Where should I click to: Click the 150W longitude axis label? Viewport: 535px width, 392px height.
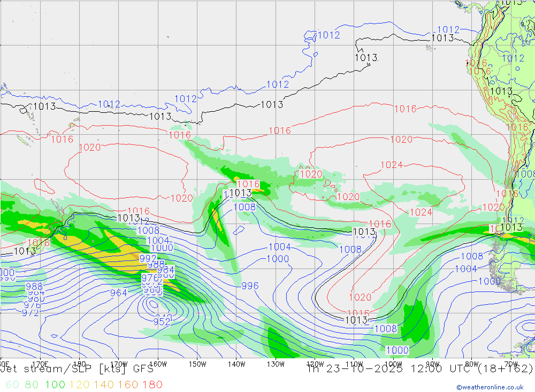point(197,364)
